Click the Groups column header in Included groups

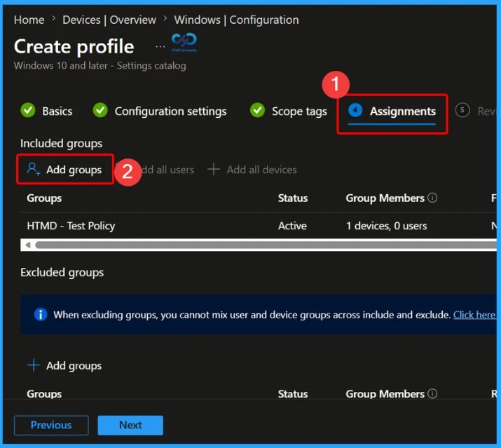[44, 198]
